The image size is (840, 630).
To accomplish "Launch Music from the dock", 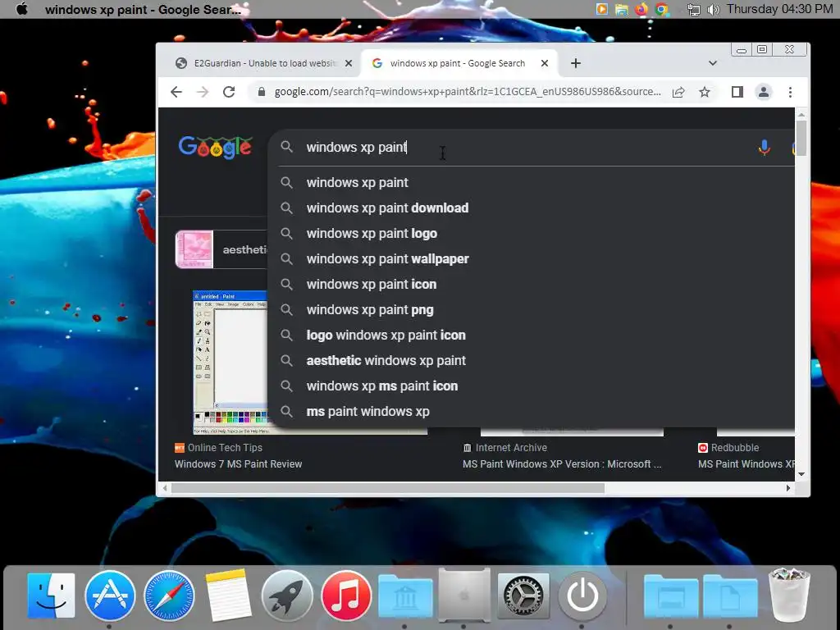I will click(346, 596).
